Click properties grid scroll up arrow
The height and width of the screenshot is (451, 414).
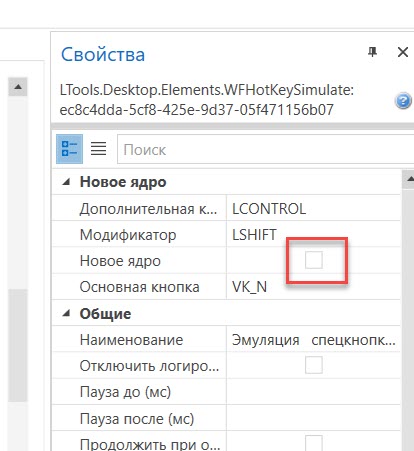pyautogui.click(x=409, y=179)
